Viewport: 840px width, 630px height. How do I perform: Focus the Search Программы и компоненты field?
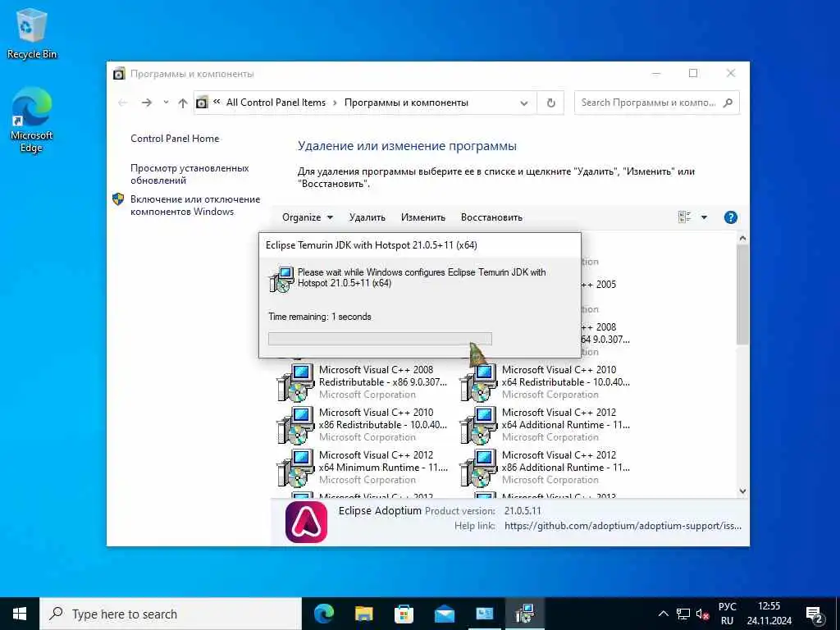648,103
